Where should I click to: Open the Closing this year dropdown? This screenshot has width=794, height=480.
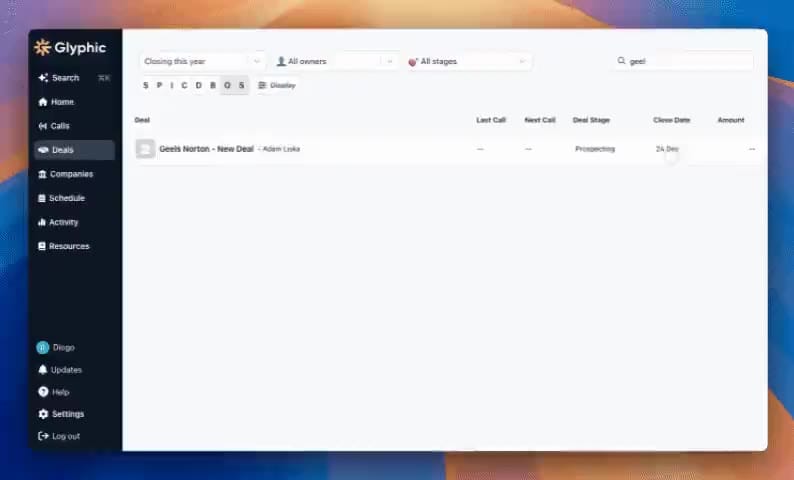pyautogui.click(x=202, y=61)
